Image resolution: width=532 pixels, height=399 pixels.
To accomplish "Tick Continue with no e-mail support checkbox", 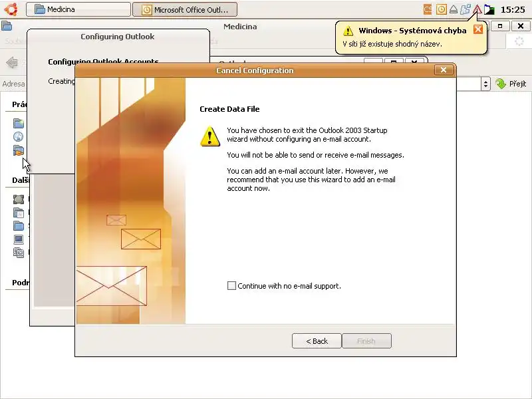I will click(x=231, y=286).
